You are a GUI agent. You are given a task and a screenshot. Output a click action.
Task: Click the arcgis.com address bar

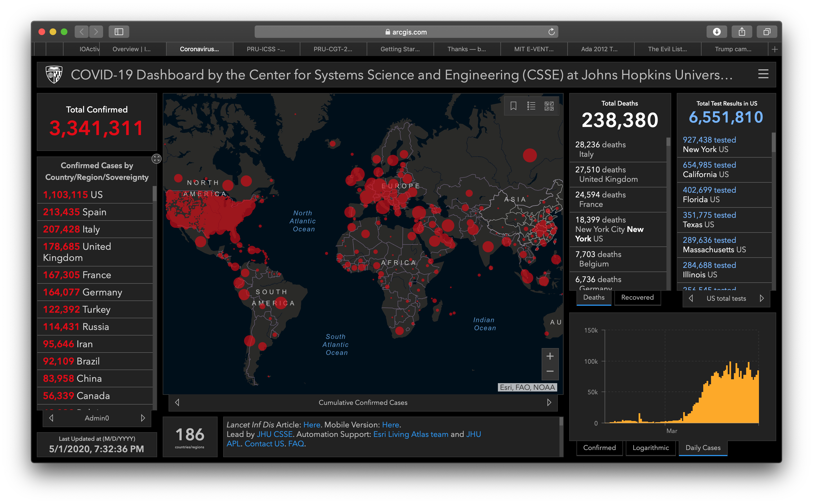pyautogui.click(x=406, y=32)
